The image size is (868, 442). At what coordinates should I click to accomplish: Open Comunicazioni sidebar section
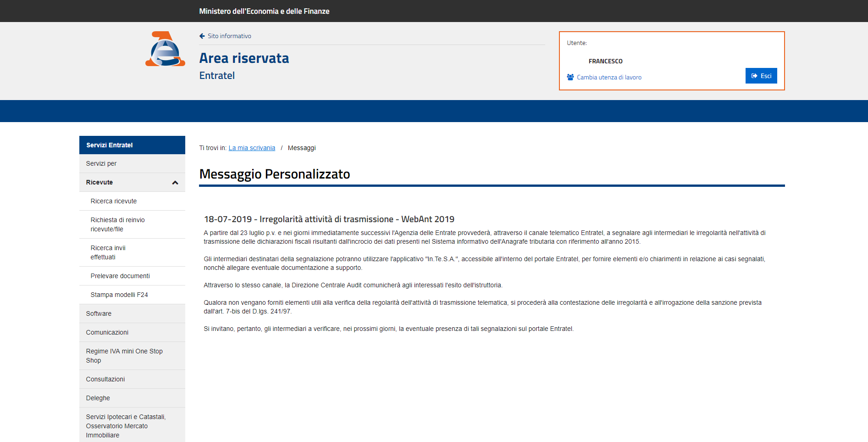pyautogui.click(x=132, y=332)
